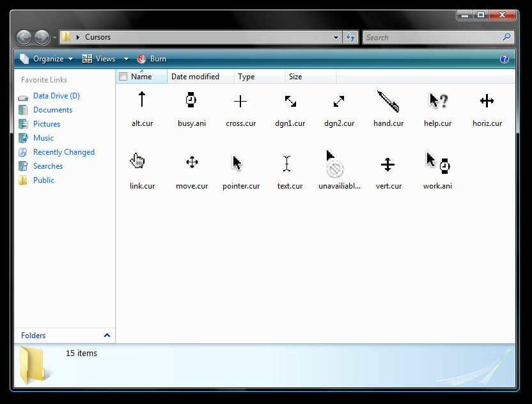Open the Organize menu
The image size is (532, 404).
[x=47, y=58]
